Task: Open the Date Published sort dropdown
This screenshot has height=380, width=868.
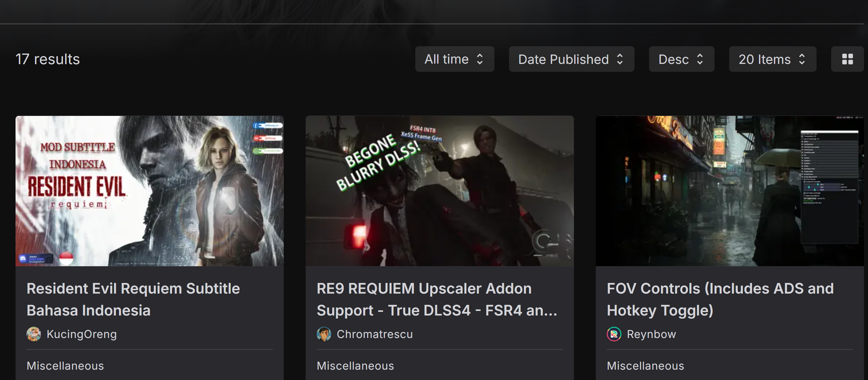Action: coord(571,59)
